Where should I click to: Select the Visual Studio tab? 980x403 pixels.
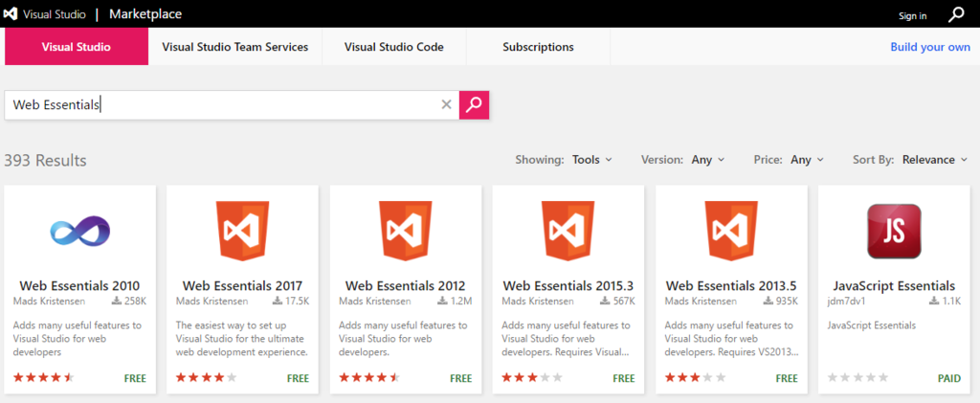[x=77, y=47]
